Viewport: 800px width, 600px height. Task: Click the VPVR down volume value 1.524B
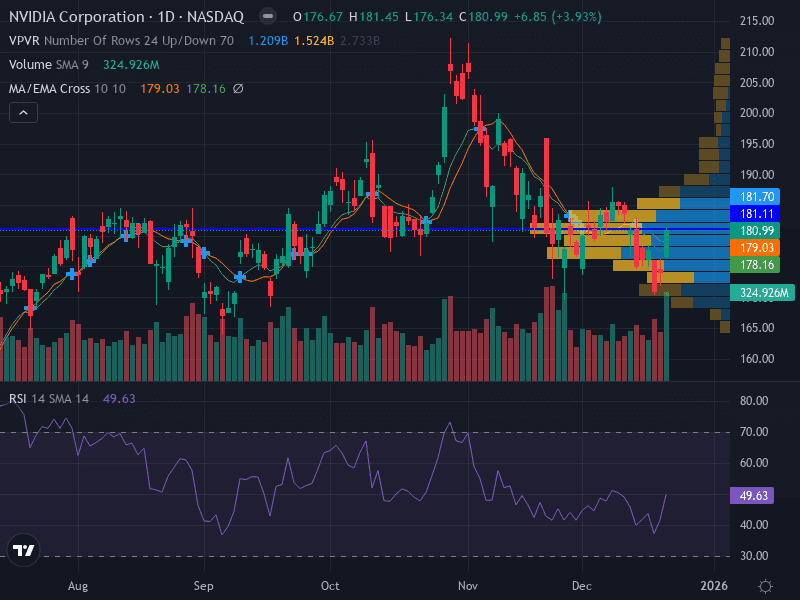pyautogui.click(x=314, y=41)
